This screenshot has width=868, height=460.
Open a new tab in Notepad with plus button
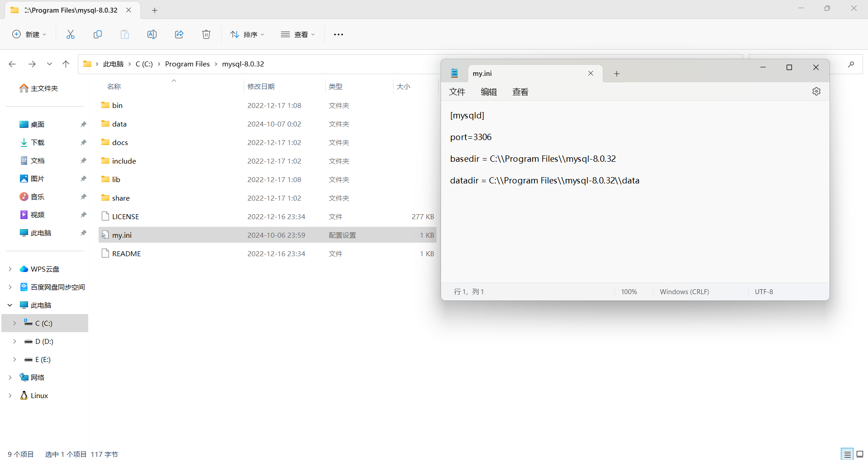616,73
